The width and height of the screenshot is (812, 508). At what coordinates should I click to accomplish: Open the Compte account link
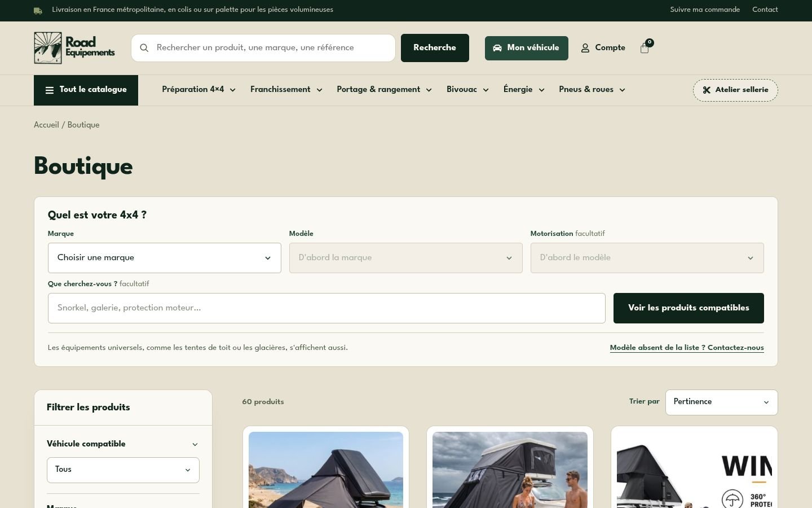point(603,48)
